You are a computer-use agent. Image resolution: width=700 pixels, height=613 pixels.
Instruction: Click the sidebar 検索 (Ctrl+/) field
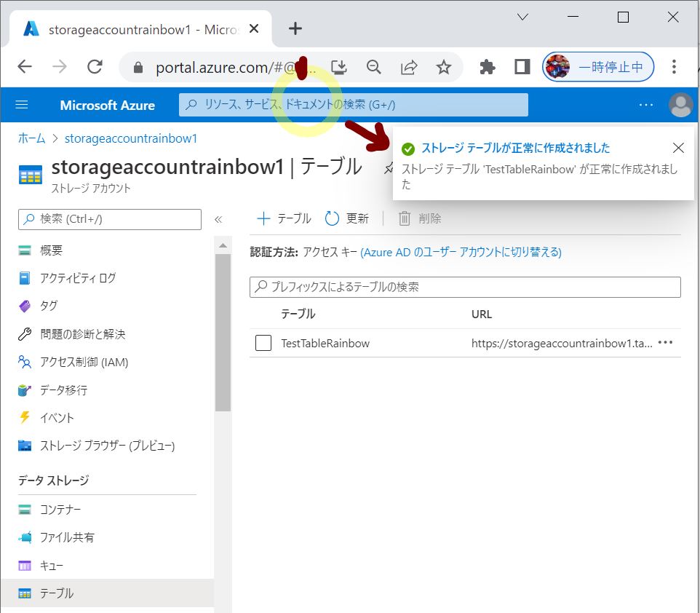pyautogui.click(x=110, y=219)
